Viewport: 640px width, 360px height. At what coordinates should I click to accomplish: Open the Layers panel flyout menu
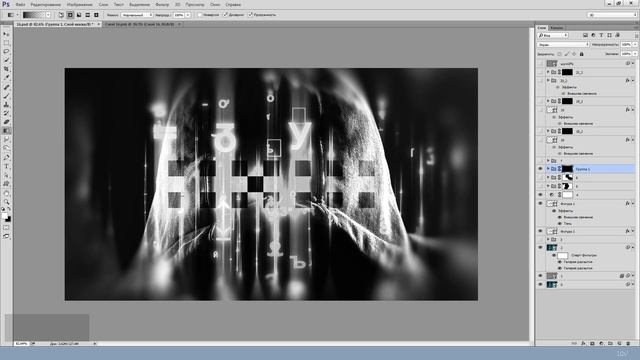point(636,28)
